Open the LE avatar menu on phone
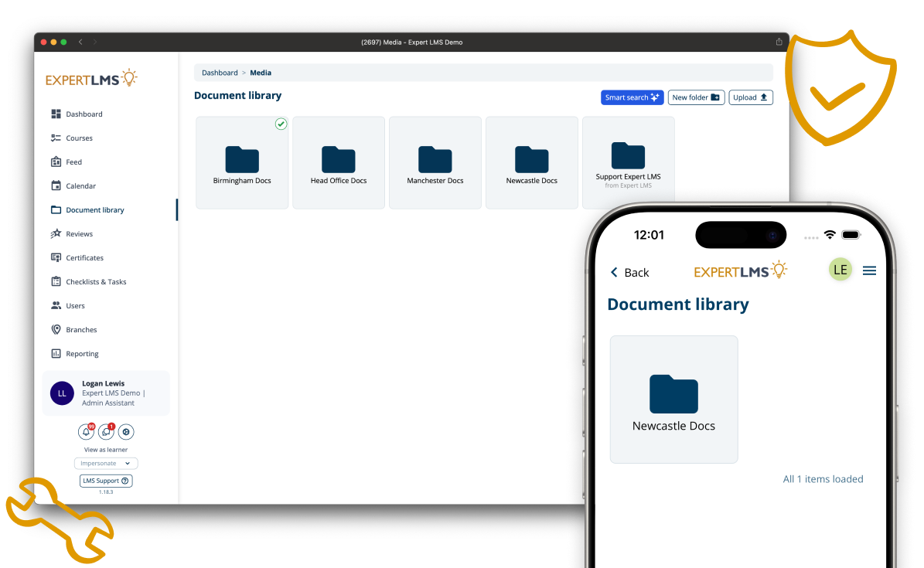The width and height of the screenshot is (924, 568). (x=840, y=270)
